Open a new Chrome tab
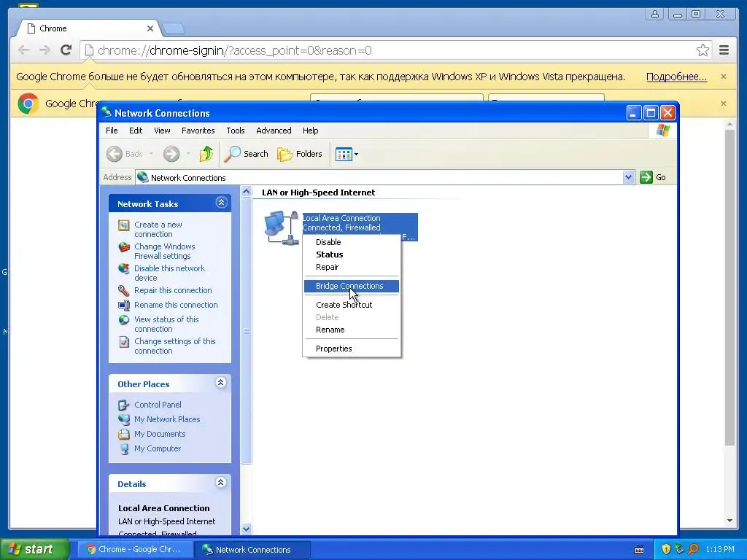The width and height of the screenshot is (747, 560). tap(173, 29)
